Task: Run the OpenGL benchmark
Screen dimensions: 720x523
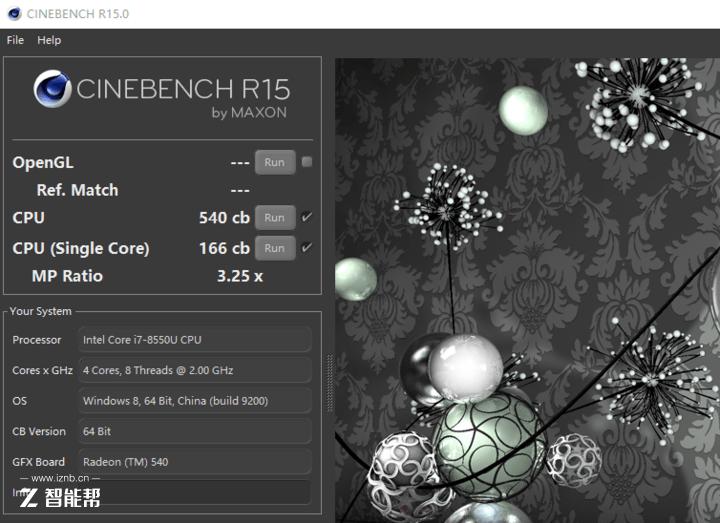Action: click(274, 162)
